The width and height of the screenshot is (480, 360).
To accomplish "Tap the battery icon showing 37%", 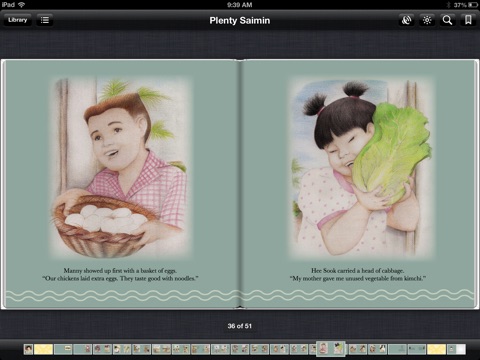I will pos(473,5).
